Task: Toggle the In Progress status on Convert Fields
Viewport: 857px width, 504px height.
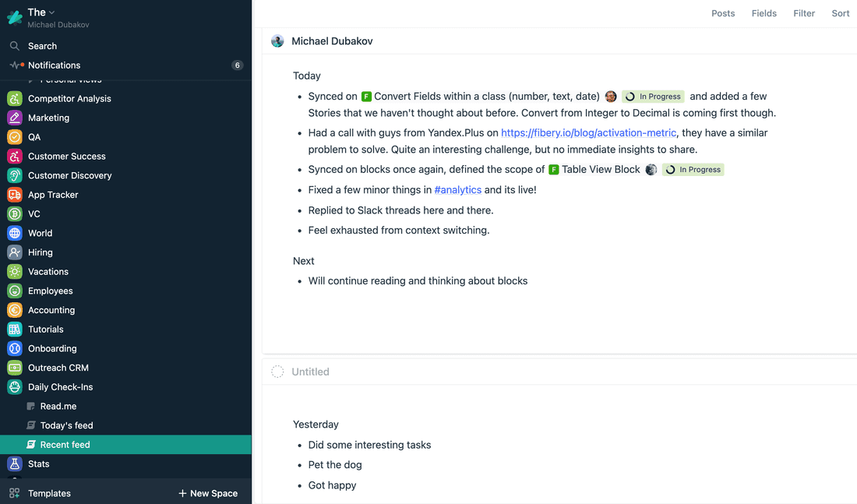Action: coord(653,96)
